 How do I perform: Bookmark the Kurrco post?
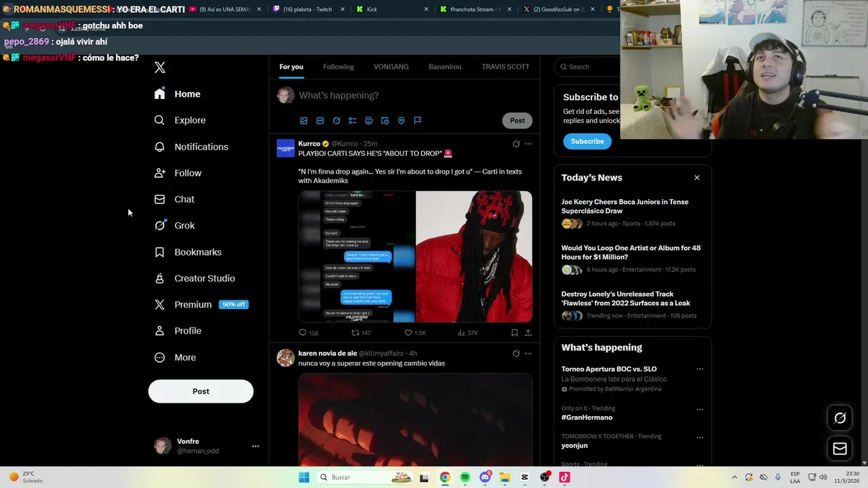click(x=514, y=333)
